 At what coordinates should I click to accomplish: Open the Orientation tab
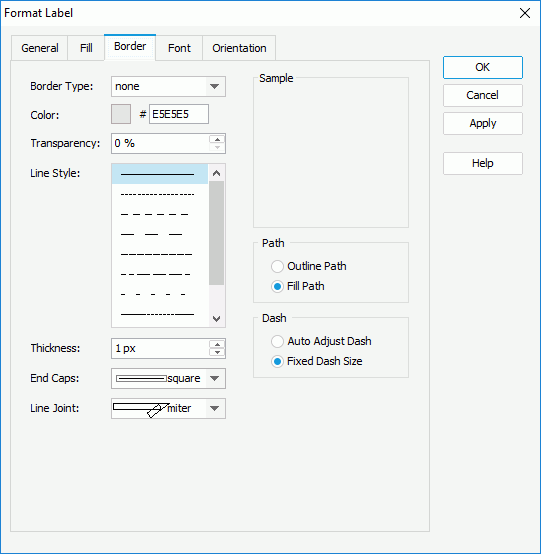point(239,48)
